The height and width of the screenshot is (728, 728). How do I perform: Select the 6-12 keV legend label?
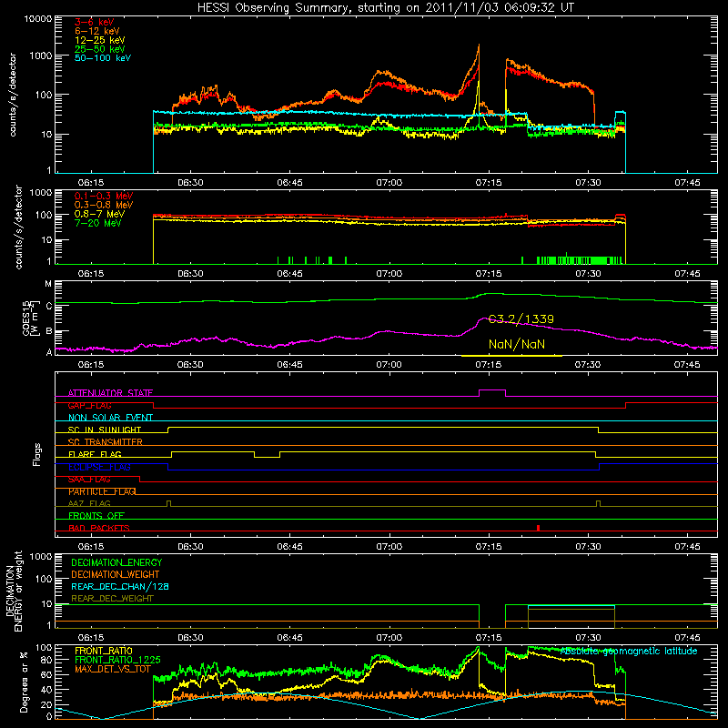pos(97,31)
